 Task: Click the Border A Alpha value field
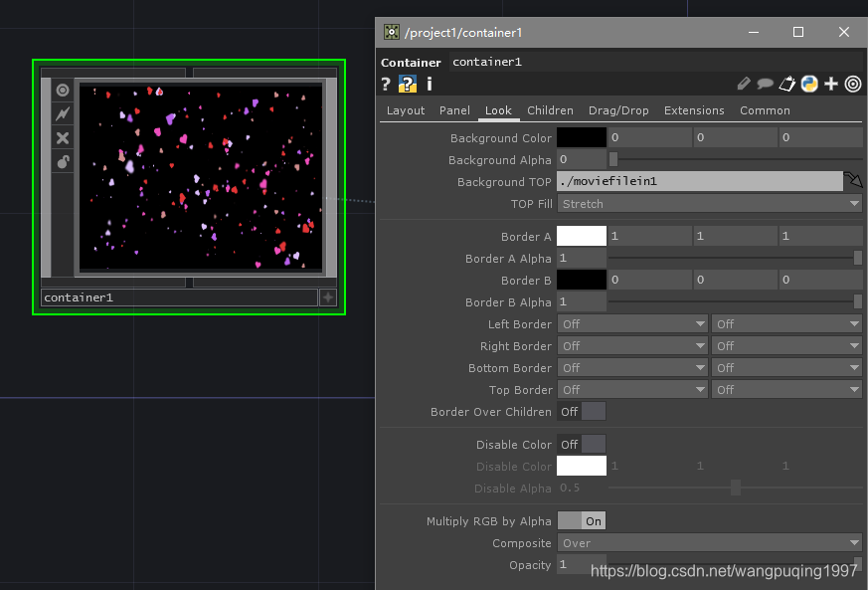coord(582,258)
